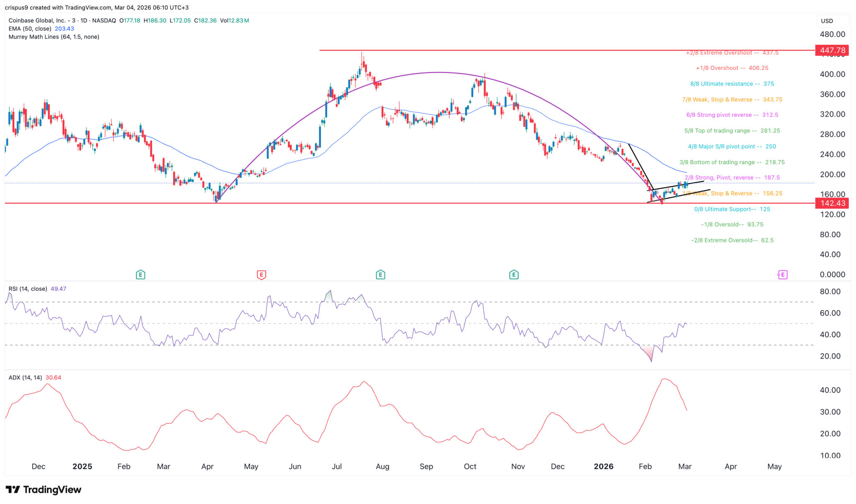Image resolution: width=856 pixels, height=504 pixels.
Task: Click the red earnings marker near May
Action: pyautogui.click(x=261, y=275)
